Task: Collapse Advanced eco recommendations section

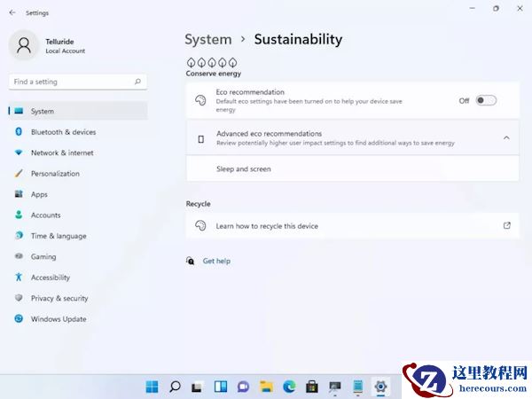Action: click(x=506, y=137)
